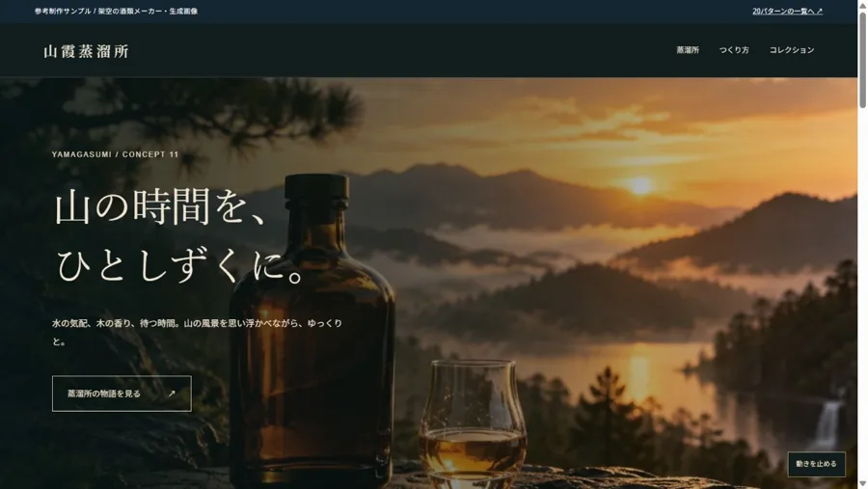868x489 pixels.
Task: Go to the つくり方 navigation item
Action: [x=734, y=50]
